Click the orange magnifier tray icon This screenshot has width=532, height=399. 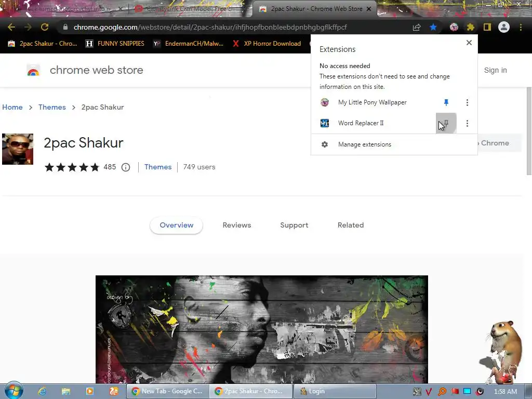point(442,392)
